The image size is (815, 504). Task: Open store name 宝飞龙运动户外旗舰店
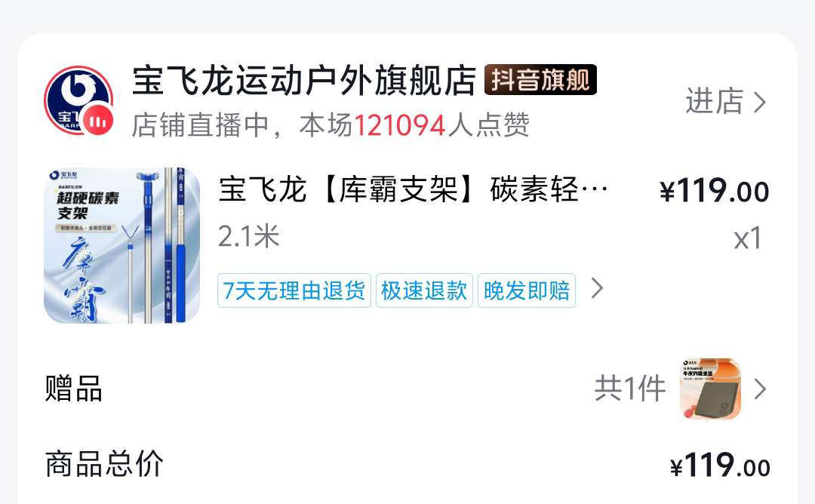(304, 80)
